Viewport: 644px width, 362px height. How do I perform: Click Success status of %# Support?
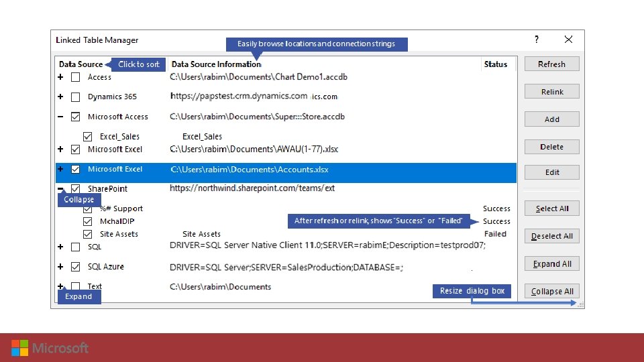click(496, 208)
